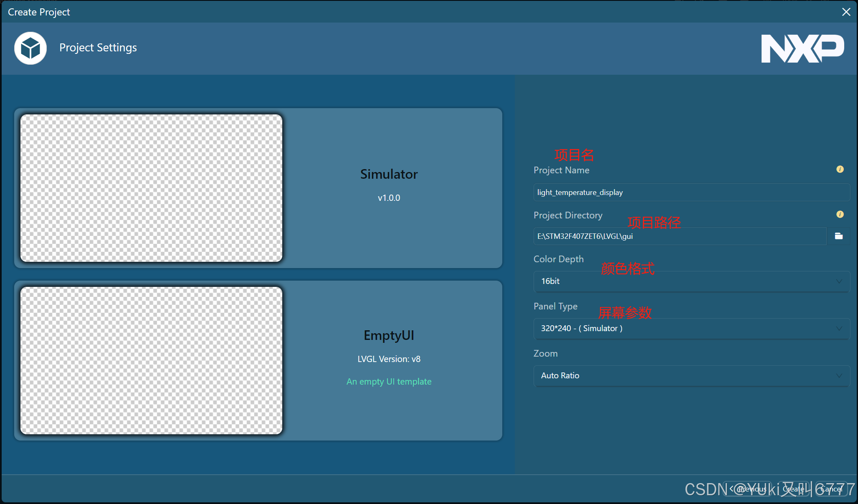858x504 pixels.
Task: Click the Project Directory path field
Action: pyautogui.click(x=680, y=236)
